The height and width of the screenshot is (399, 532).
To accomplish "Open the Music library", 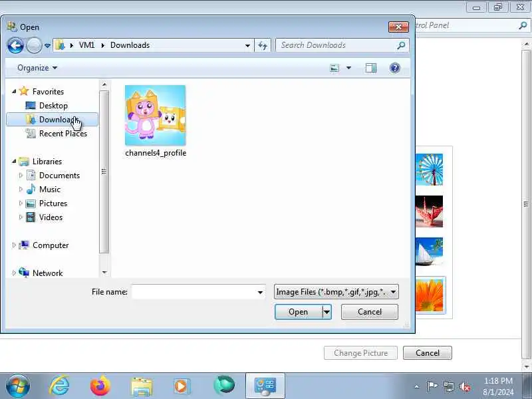I will (x=50, y=190).
